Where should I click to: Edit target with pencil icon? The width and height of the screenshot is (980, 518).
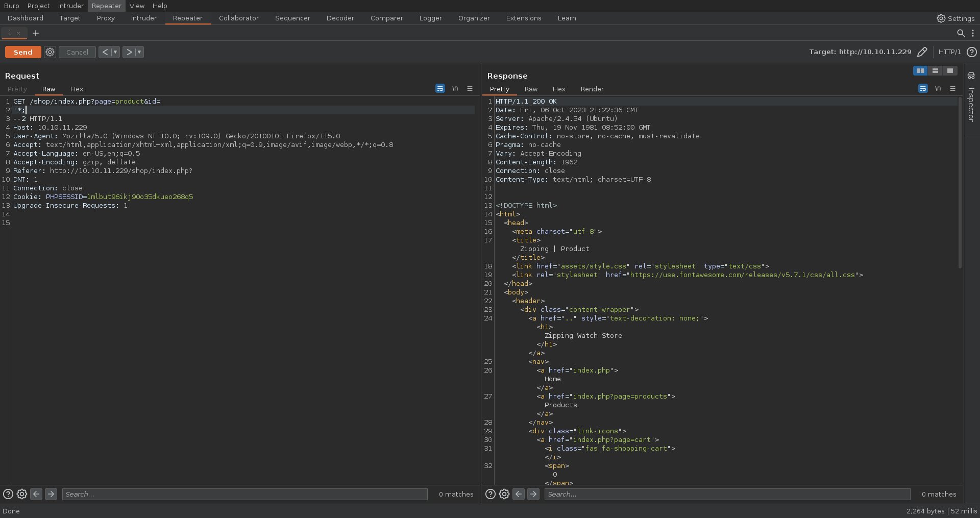922,52
